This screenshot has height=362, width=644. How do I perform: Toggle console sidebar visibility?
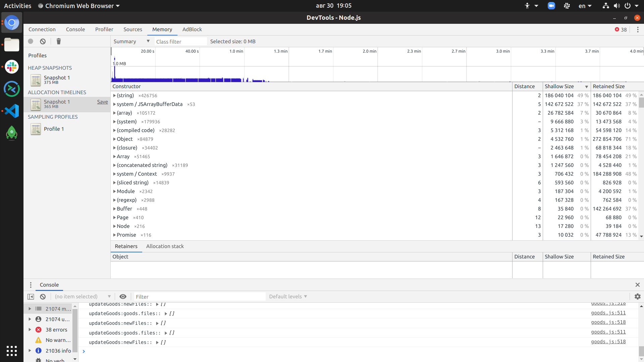point(31,297)
